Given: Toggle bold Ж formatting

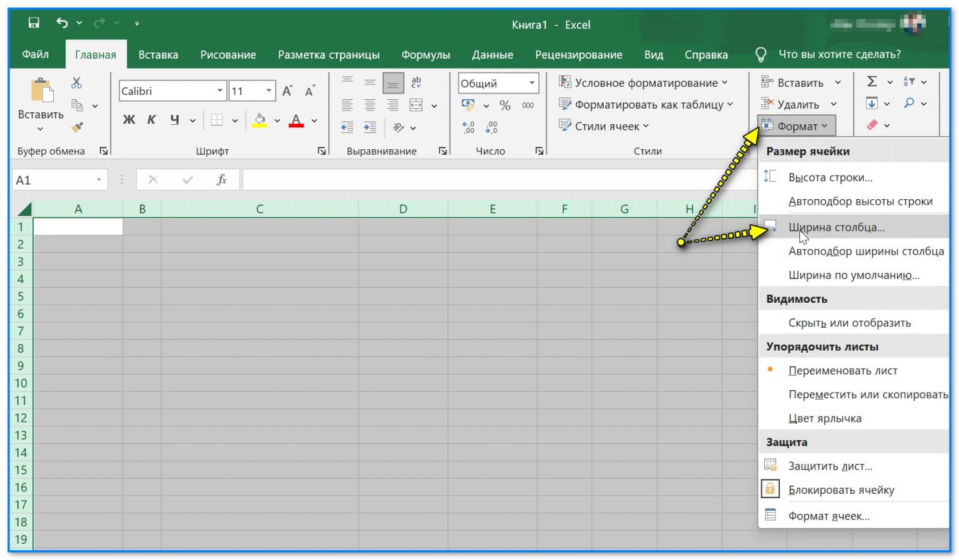Looking at the screenshot, I should pos(129,120).
